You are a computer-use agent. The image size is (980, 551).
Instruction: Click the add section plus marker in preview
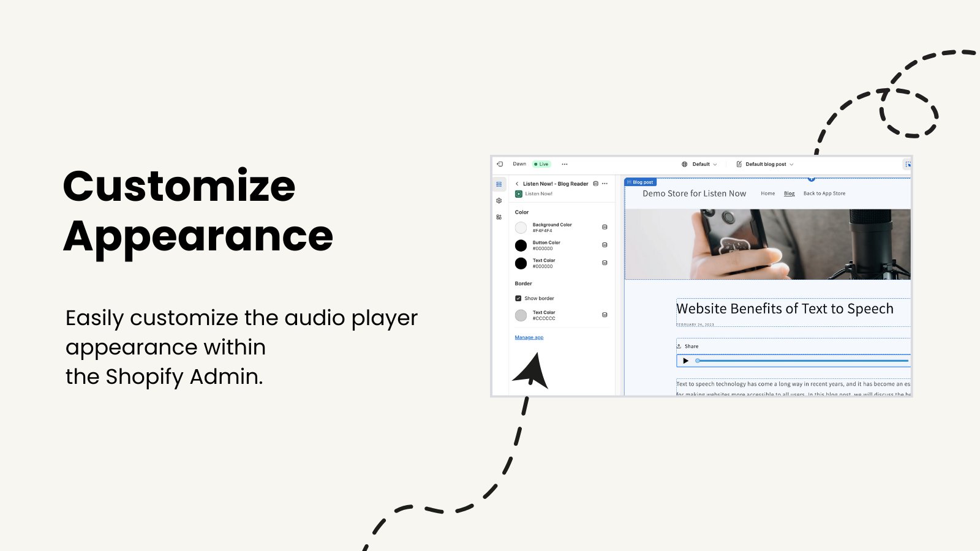point(812,179)
